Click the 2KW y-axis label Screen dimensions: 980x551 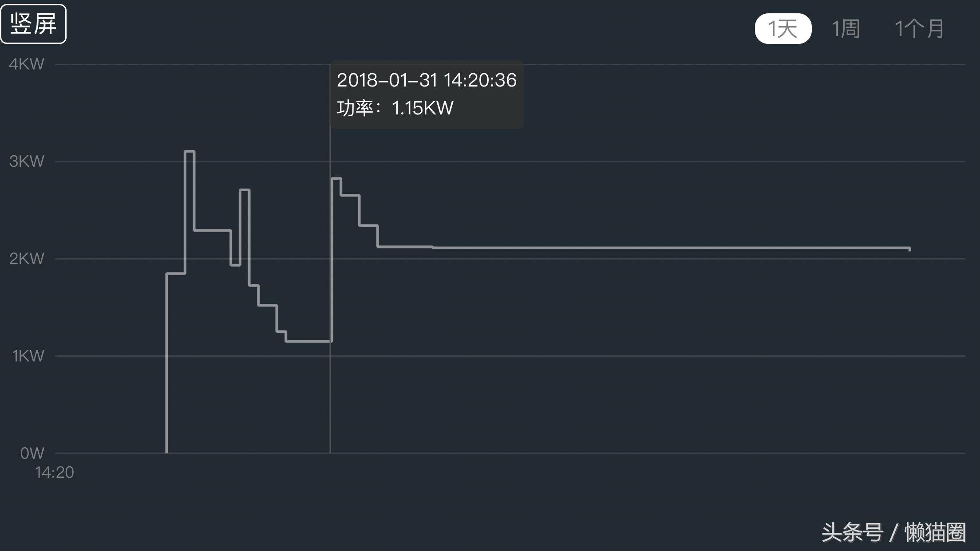tap(27, 259)
